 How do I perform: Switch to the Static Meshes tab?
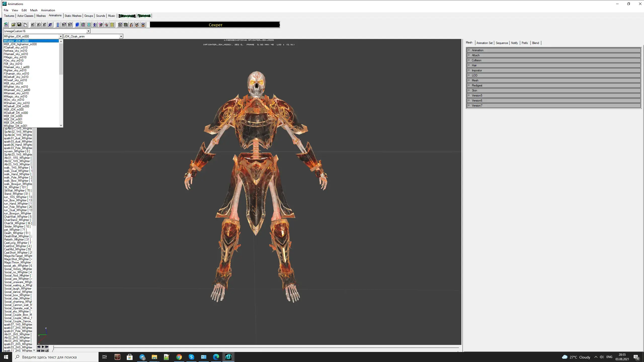(73, 16)
